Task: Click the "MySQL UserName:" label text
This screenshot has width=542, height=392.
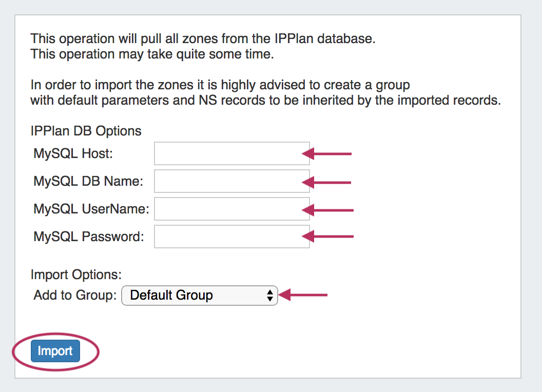Action: [x=91, y=209]
